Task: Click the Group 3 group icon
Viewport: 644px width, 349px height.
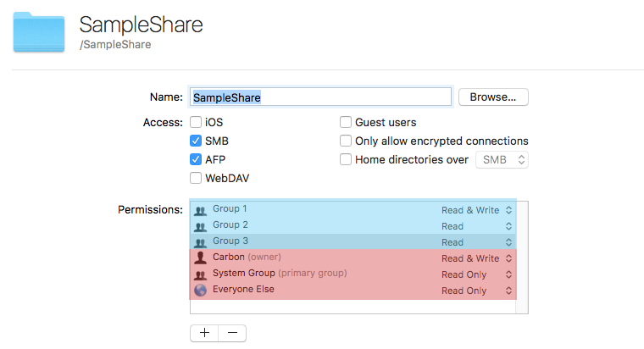Action: point(201,242)
